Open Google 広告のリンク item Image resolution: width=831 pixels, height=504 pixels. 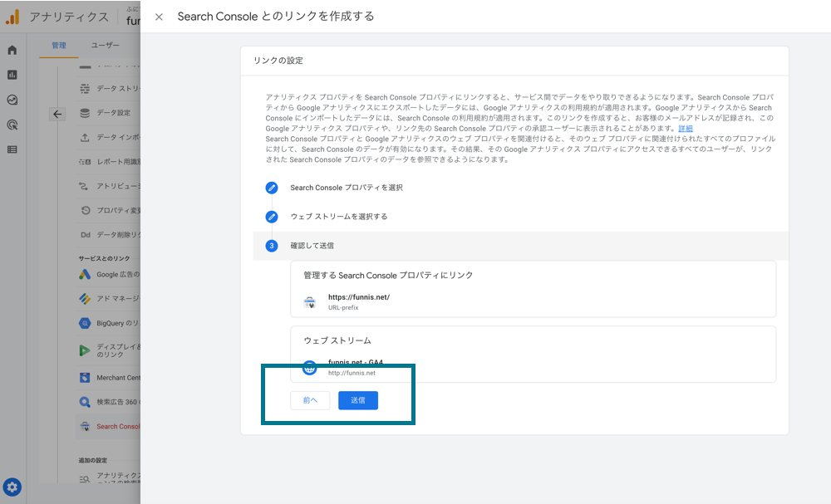coord(110,275)
